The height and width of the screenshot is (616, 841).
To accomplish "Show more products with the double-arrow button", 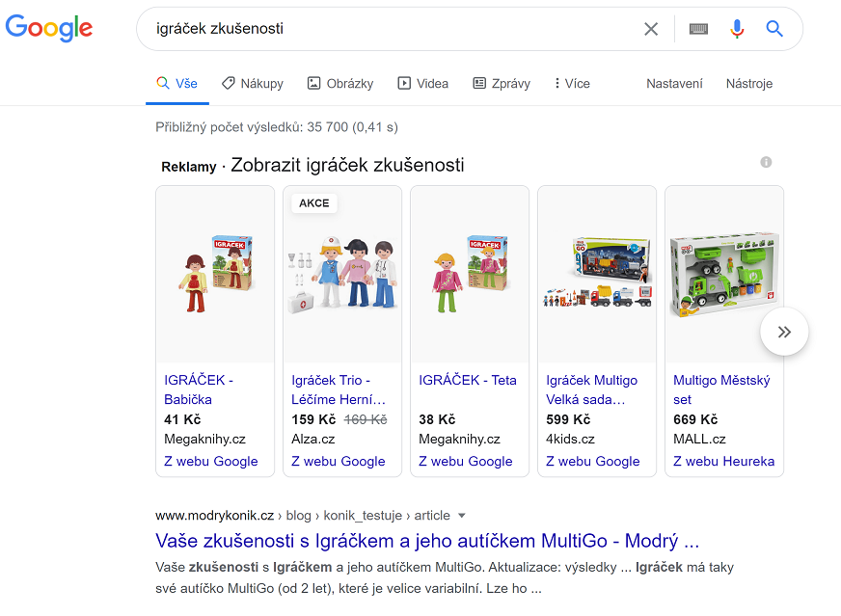I will click(784, 332).
